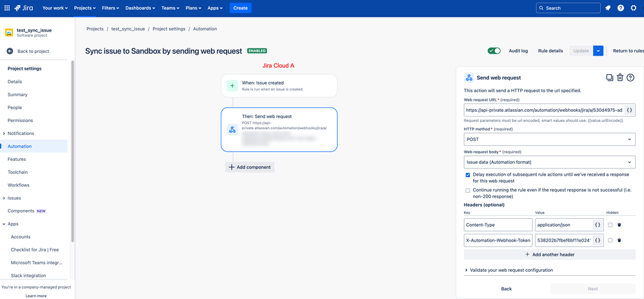
Task: Click the green plus trigger icon
Action: (232, 85)
